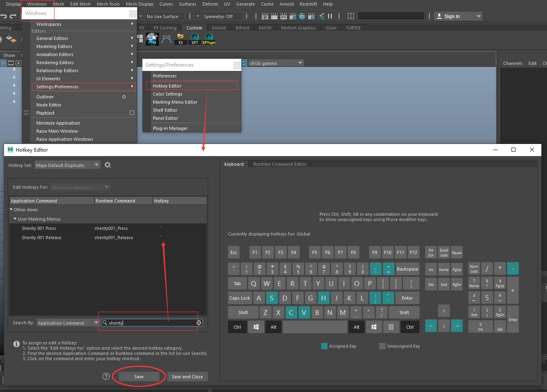The width and height of the screenshot is (547, 392).
Task: Click the ES folder shelf icon
Action: coord(180,39)
